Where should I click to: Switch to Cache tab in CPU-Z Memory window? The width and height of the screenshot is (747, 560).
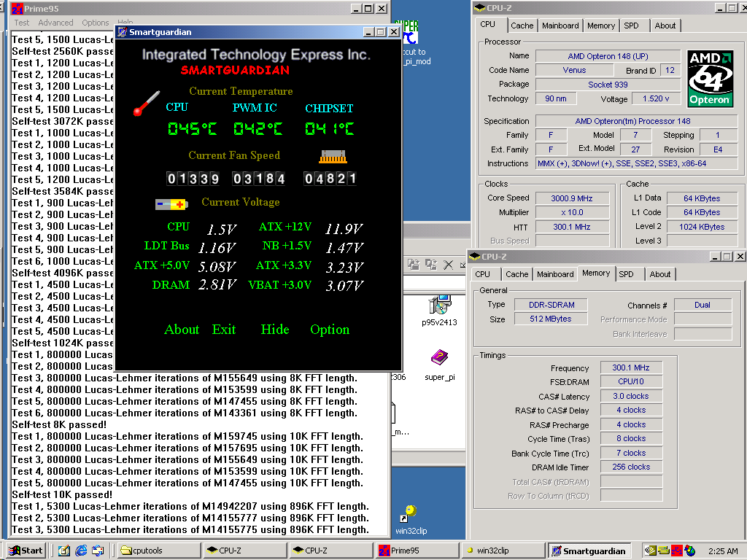coord(517,274)
